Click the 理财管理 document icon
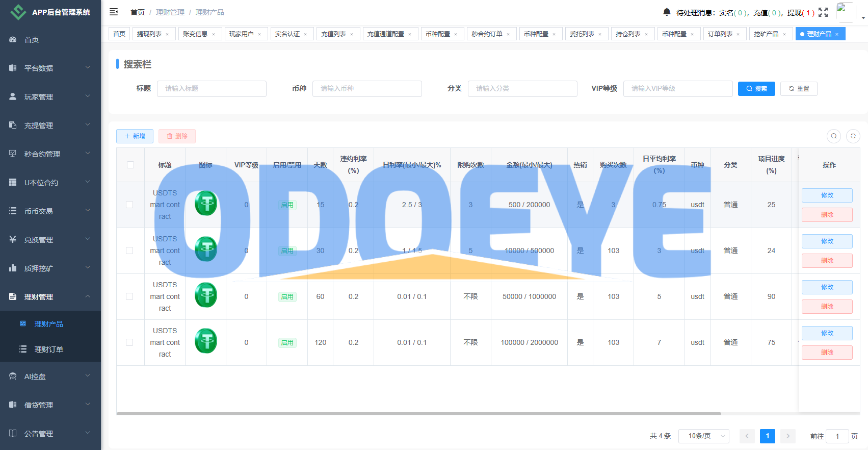868x450 pixels. click(13, 296)
